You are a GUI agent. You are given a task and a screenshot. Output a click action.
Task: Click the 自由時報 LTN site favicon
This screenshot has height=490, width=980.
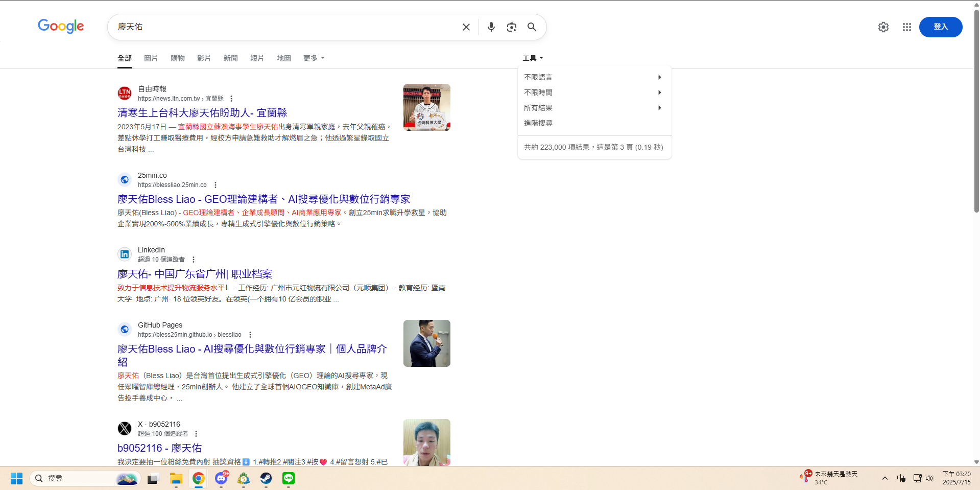(x=125, y=93)
